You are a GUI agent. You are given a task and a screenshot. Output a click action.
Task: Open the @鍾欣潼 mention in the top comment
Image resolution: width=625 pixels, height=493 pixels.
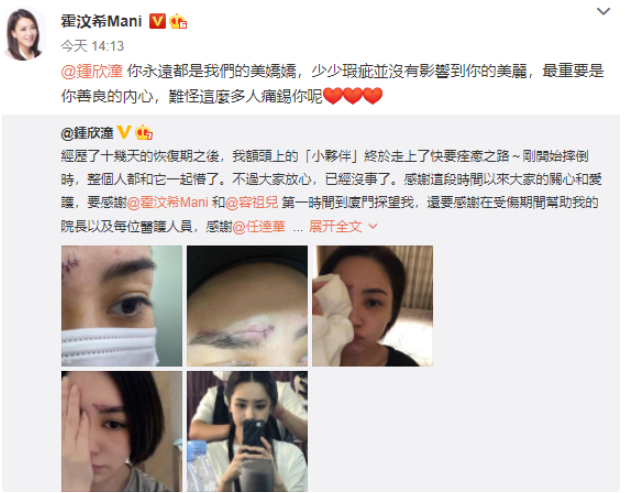pos(92,71)
